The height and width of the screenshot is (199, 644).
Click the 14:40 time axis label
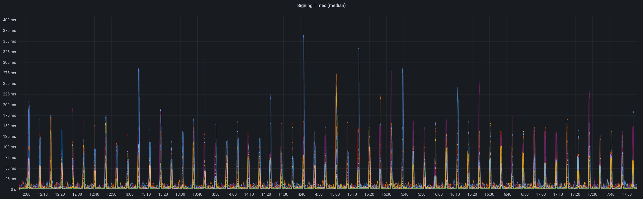[300, 194]
